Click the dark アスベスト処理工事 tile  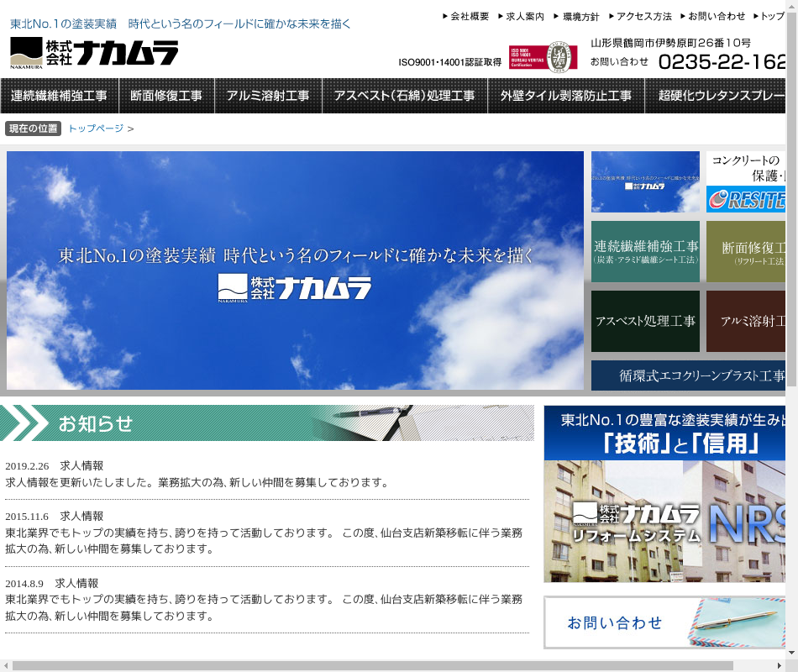coord(645,321)
